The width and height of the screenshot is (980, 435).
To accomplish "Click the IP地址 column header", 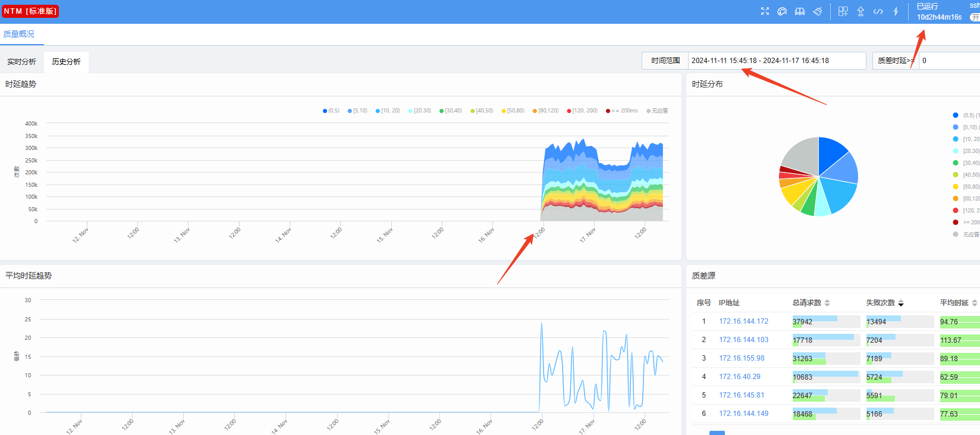I will click(729, 303).
